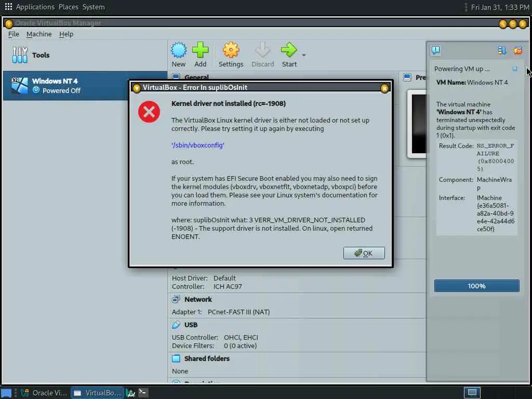
Task: Click the 'OHCI, EHCI' USB controller value
Action: tap(241, 337)
